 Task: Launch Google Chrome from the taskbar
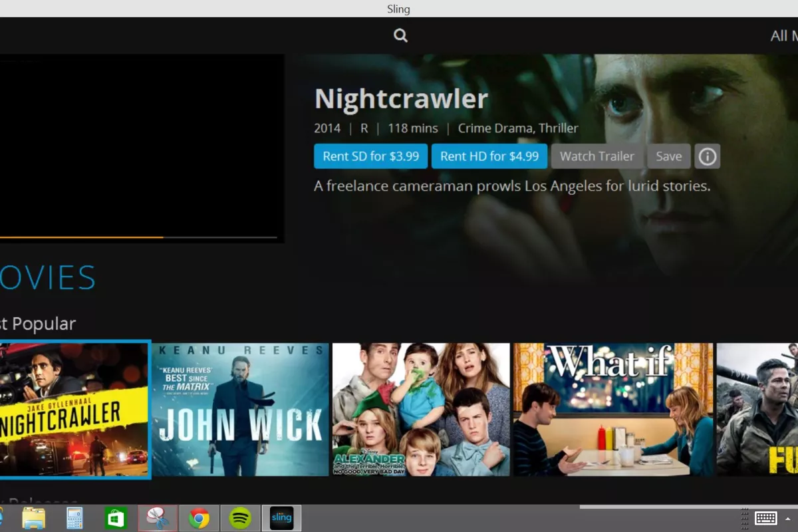(198, 517)
